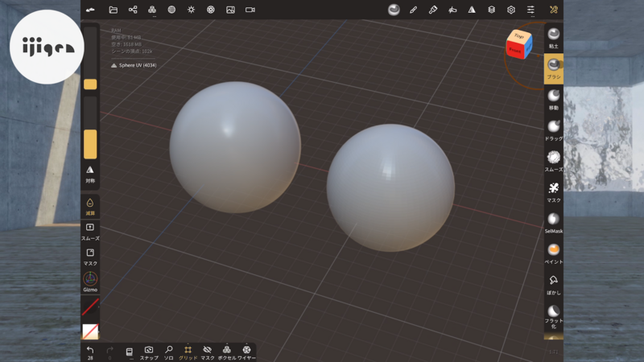The image size is (644, 362).
Task: Open the Scene hierarchy menu
Action: point(133,10)
